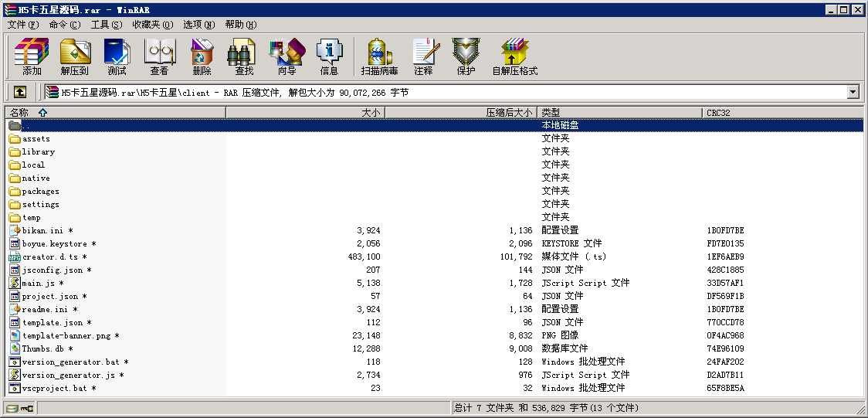Select the bikan.ini file icon
Image resolution: width=868 pixels, height=418 pixels.
15,230
